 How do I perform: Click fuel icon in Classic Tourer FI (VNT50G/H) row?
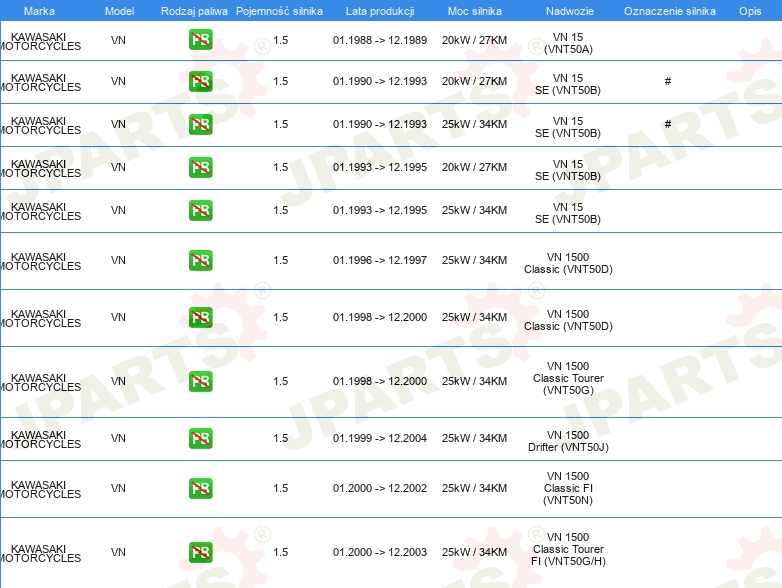click(x=200, y=552)
